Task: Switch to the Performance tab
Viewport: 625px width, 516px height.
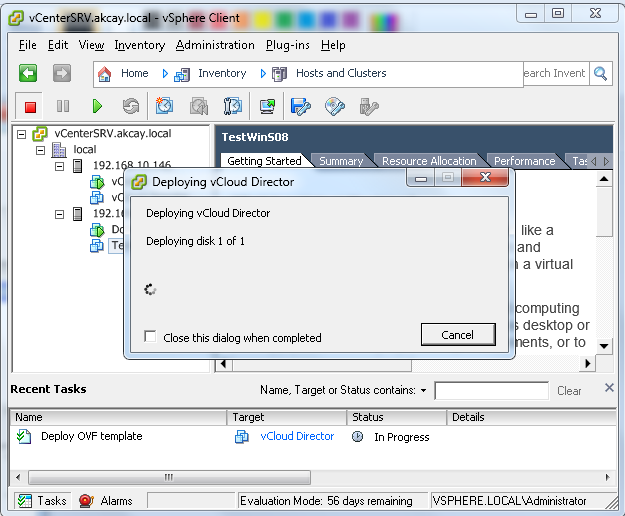Action: 524,161
